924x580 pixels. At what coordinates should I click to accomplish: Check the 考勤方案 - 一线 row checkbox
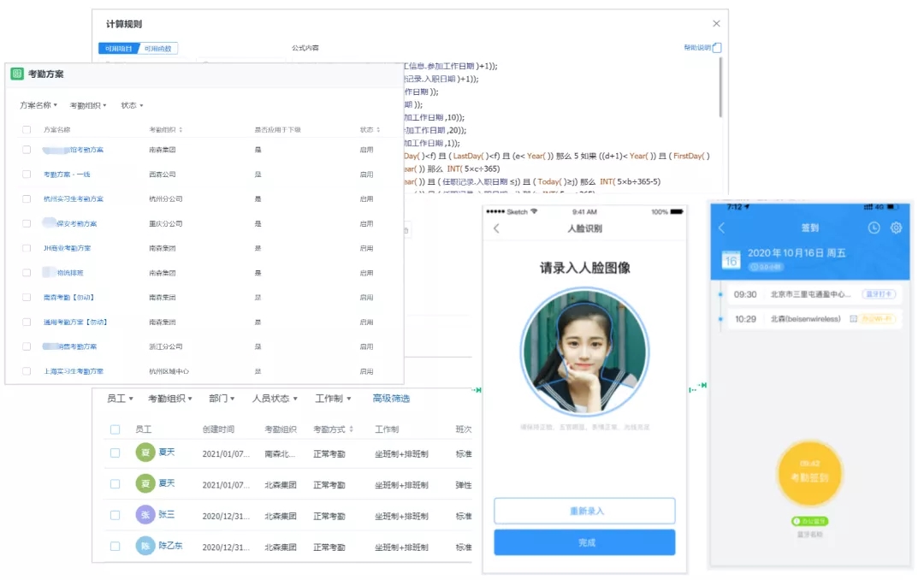[27, 175]
